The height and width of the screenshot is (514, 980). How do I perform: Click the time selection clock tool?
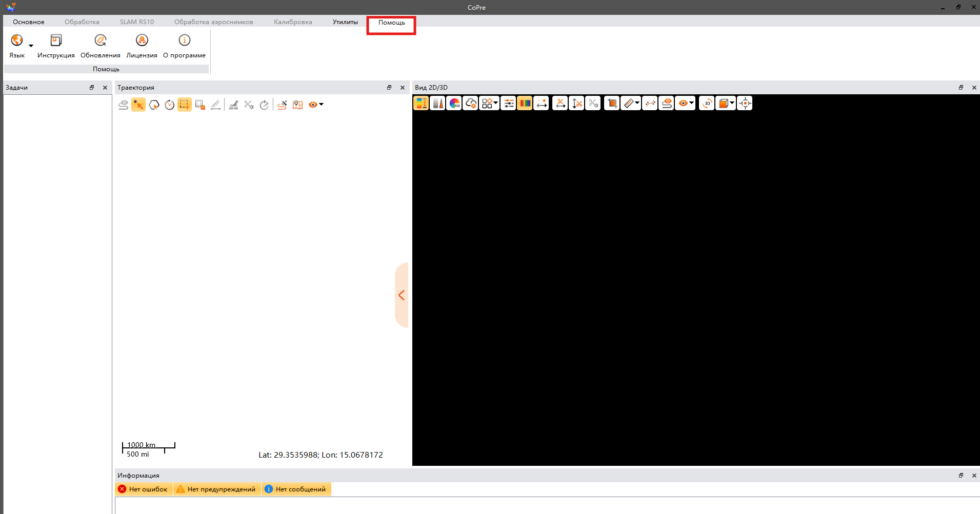169,105
